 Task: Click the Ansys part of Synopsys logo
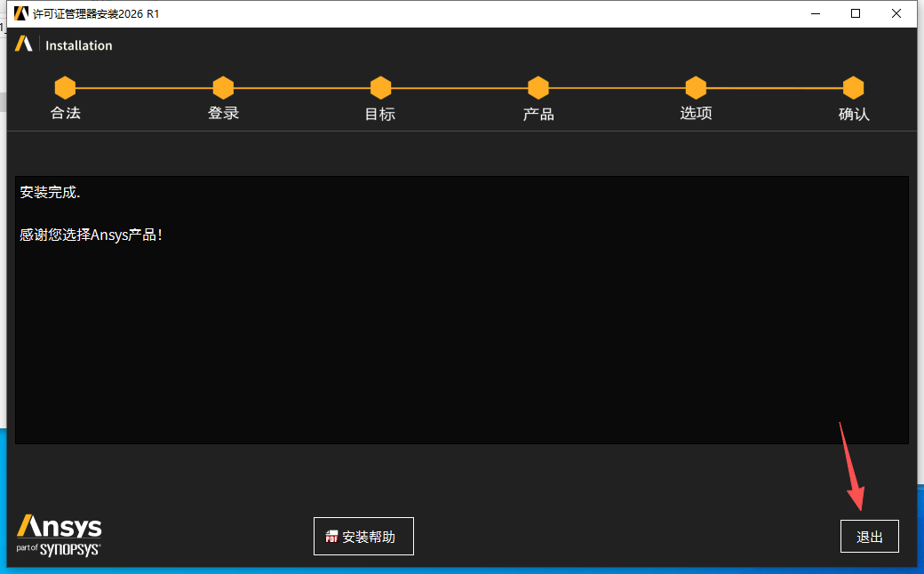58,534
